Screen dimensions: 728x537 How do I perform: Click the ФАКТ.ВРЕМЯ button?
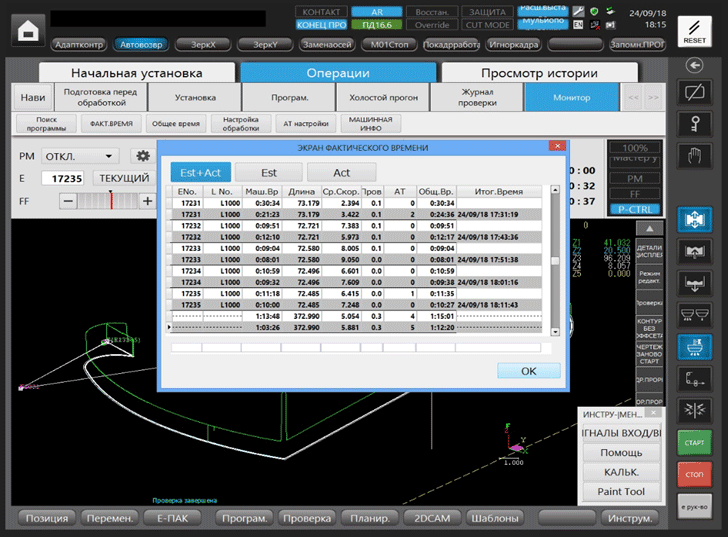pyautogui.click(x=111, y=123)
